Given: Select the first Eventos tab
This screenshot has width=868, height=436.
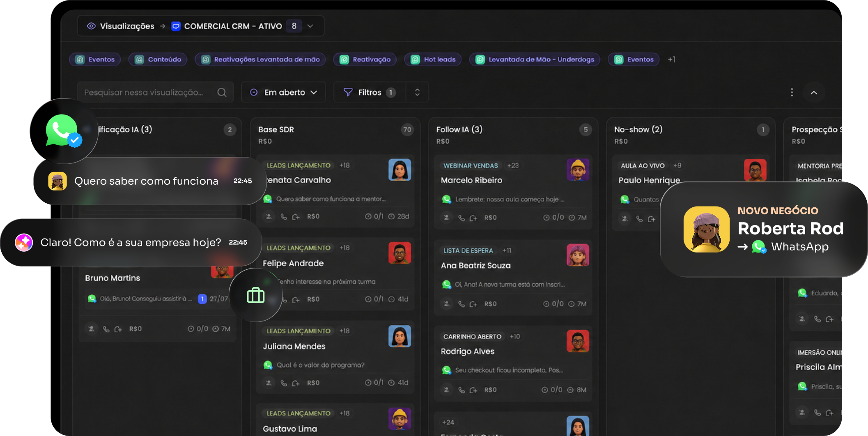Looking at the screenshot, I should 95,60.
